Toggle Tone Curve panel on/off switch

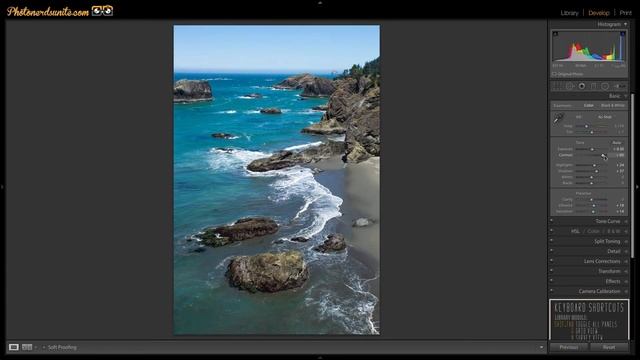pyautogui.click(x=551, y=220)
